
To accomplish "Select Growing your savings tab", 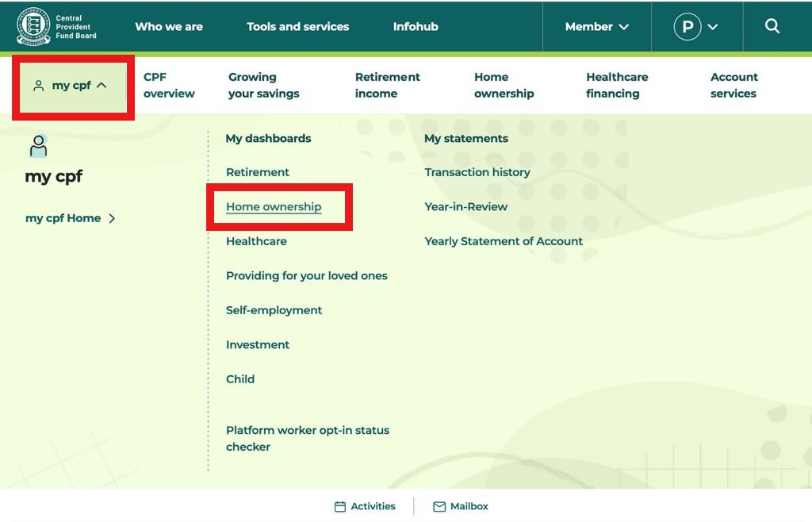I will point(263,85).
